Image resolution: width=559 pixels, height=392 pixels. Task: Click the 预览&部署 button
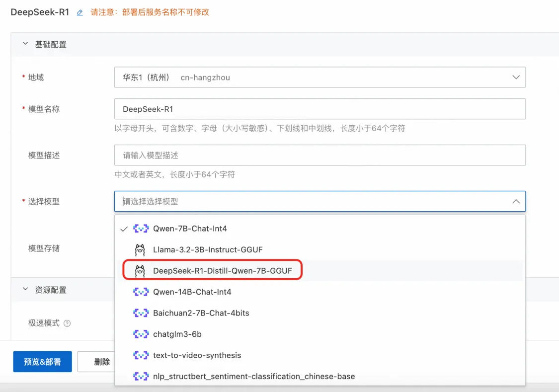[42, 362]
